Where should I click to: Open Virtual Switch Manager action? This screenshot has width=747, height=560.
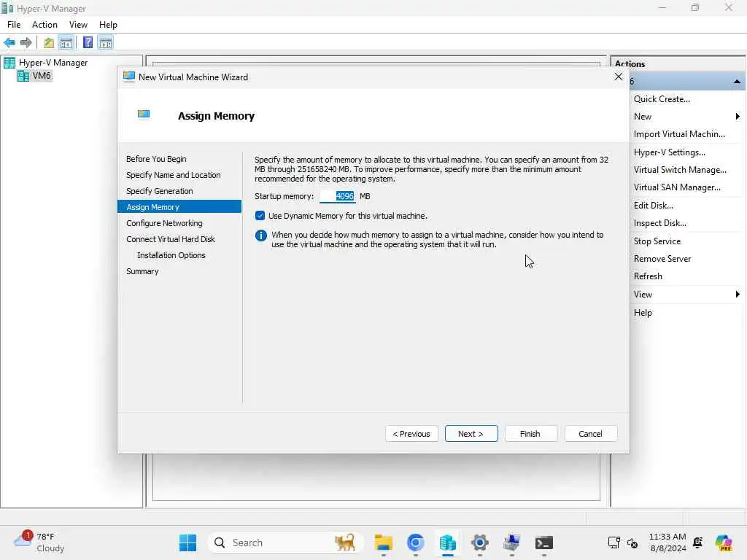680,170
